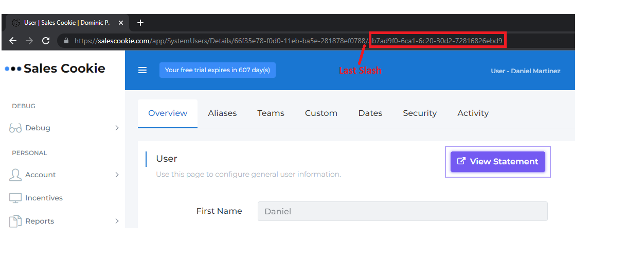This screenshot has width=644, height=255.
Task: Open User - Daniel Martinez menu
Action: 526,71
